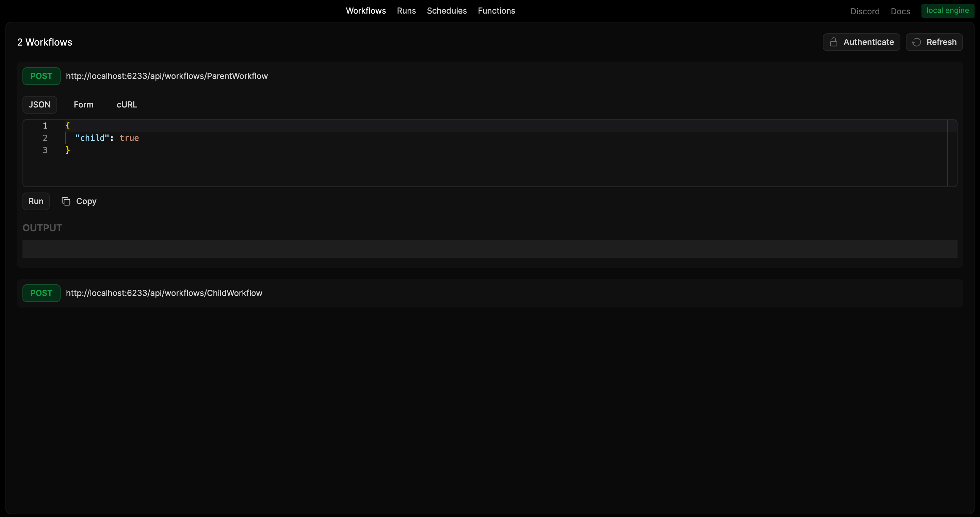Open the Workflows nav item
Screen dimensions: 980x517
[365, 11]
